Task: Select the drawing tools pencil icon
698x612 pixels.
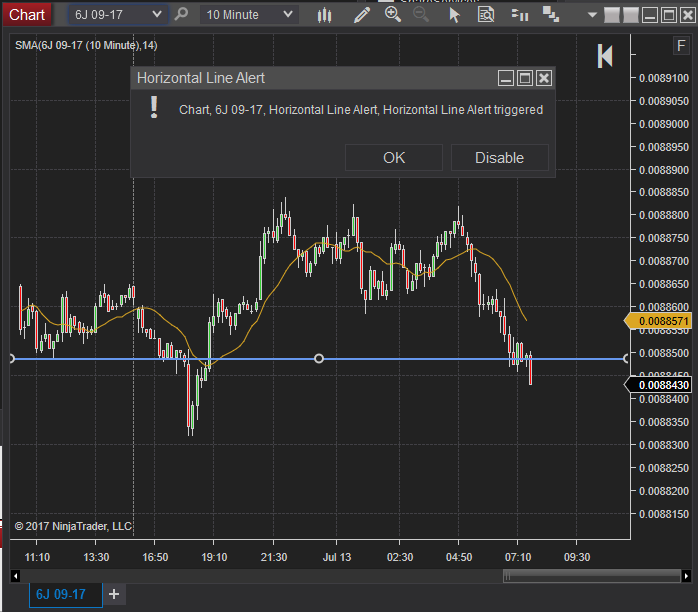Action: pyautogui.click(x=361, y=15)
